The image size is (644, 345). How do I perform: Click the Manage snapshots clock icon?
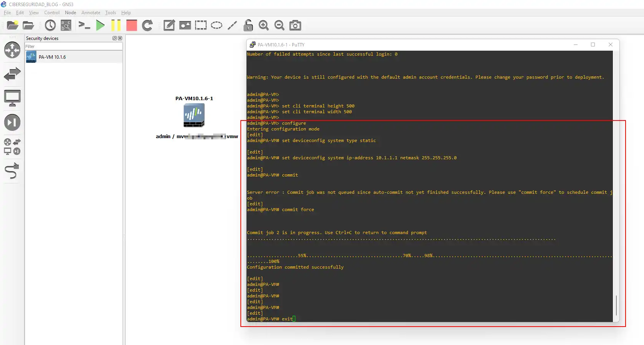coord(50,25)
